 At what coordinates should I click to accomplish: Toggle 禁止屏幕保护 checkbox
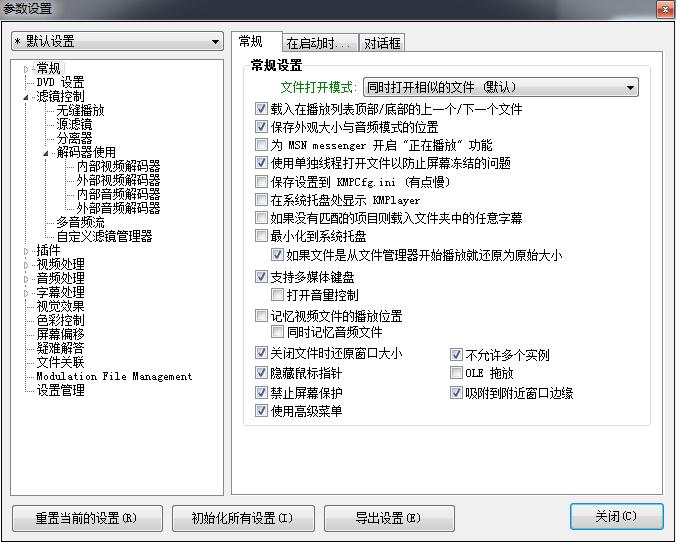(261, 392)
